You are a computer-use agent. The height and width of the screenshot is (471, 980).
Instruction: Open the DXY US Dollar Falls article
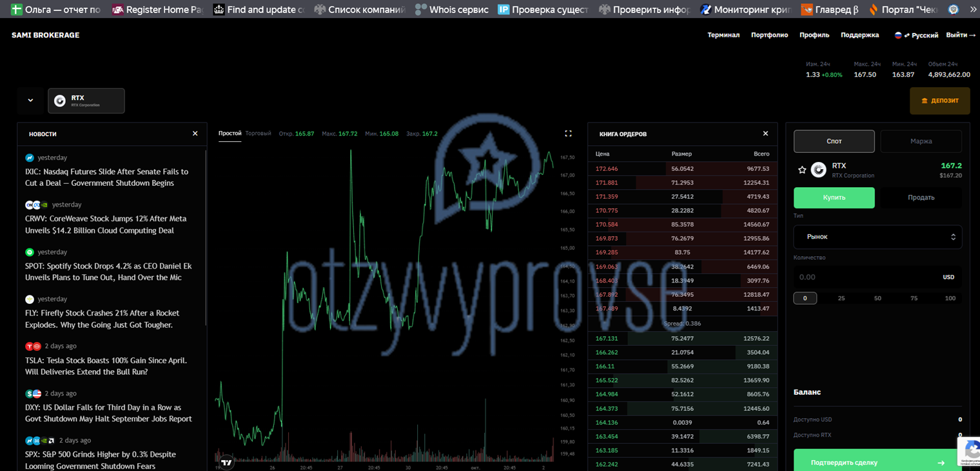coord(108,413)
